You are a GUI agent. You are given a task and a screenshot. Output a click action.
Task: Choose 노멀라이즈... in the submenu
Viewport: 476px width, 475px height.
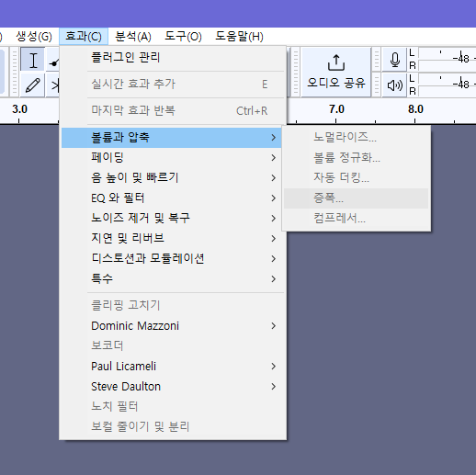pyautogui.click(x=357, y=138)
